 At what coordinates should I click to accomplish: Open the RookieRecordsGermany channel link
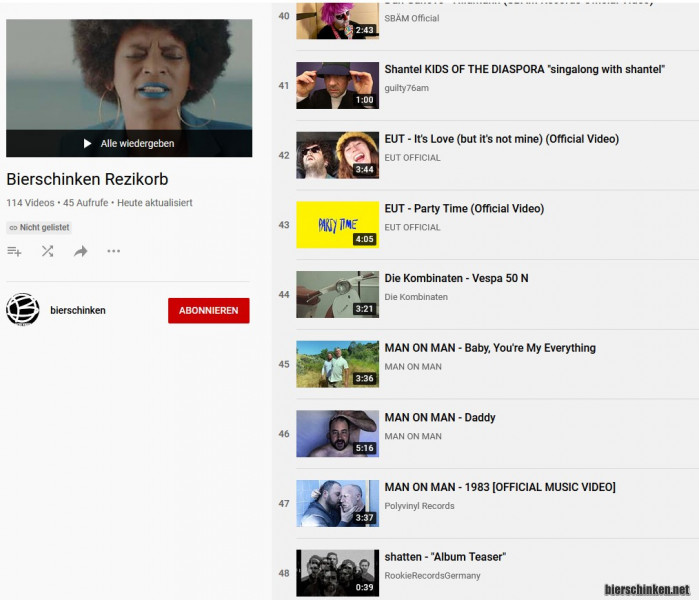tap(432, 575)
